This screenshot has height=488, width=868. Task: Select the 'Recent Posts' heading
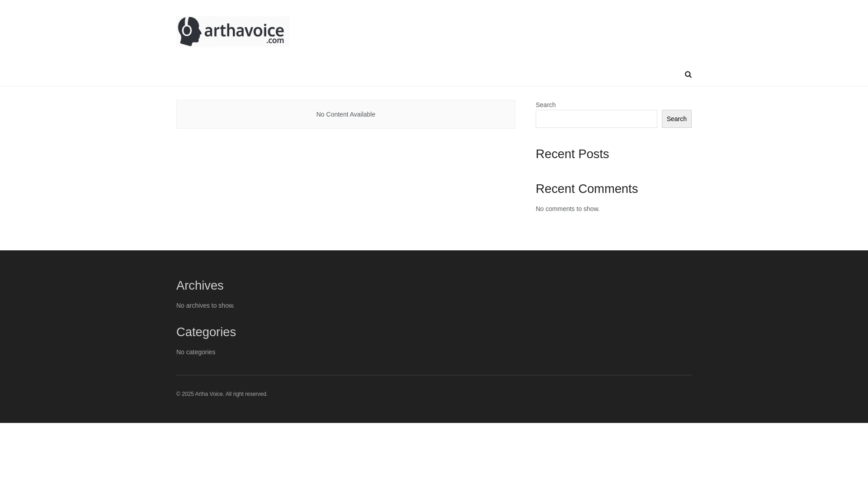(572, 154)
